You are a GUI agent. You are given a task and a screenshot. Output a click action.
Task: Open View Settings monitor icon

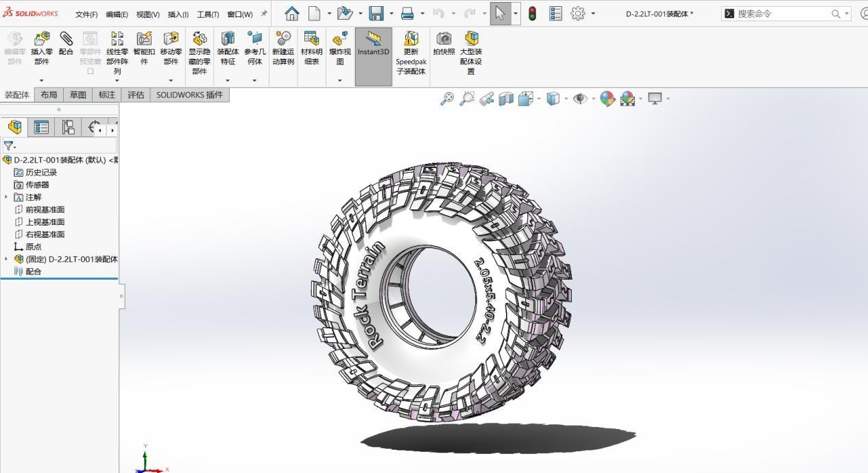655,99
